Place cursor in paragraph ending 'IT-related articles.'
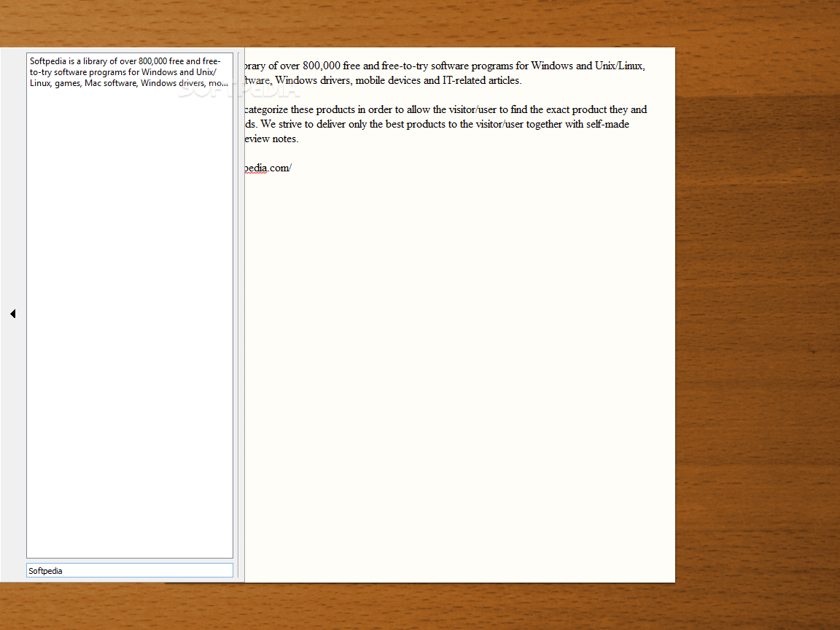The width and height of the screenshot is (840, 630). click(383, 80)
